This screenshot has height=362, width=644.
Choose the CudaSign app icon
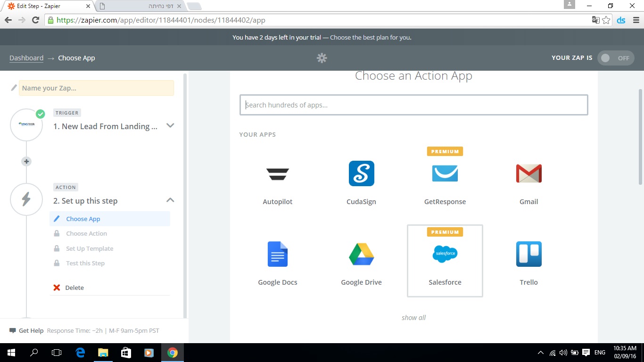(x=361, y=173)
